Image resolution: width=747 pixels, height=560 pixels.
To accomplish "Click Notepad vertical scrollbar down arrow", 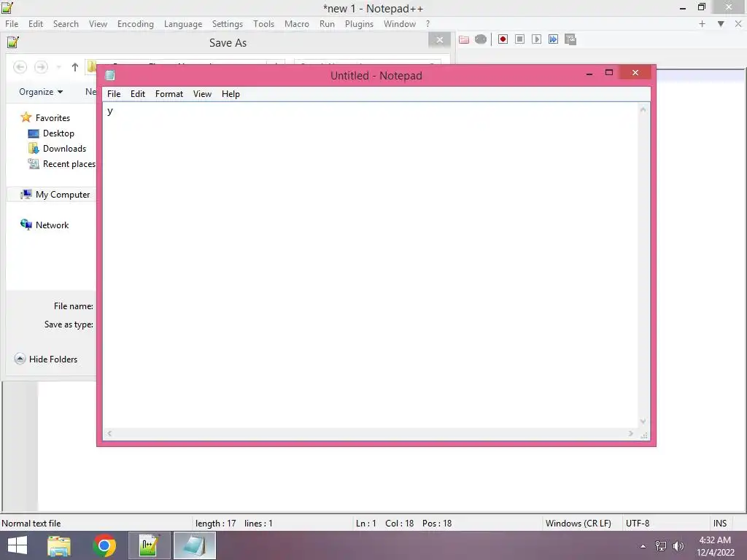I will [643, 421].
